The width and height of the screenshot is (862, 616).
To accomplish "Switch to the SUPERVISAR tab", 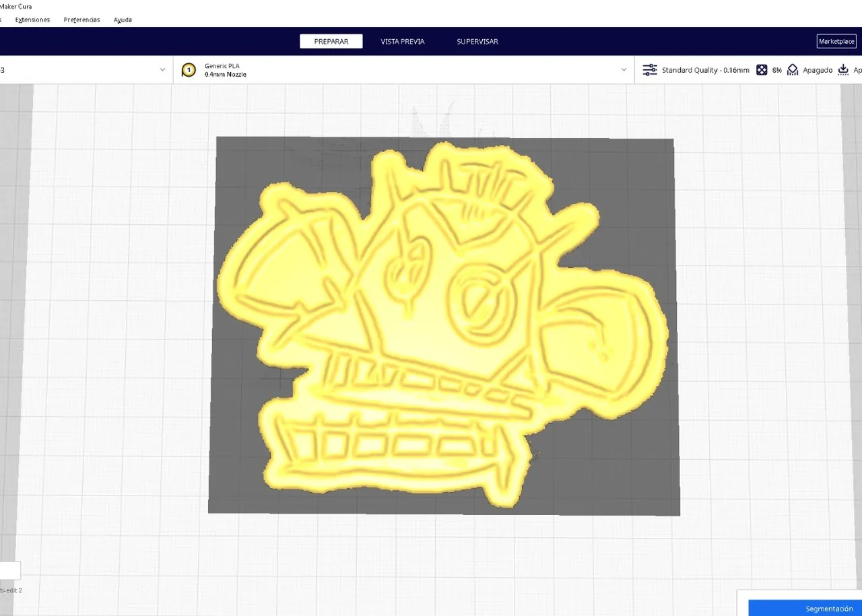I will click(477, 41).
